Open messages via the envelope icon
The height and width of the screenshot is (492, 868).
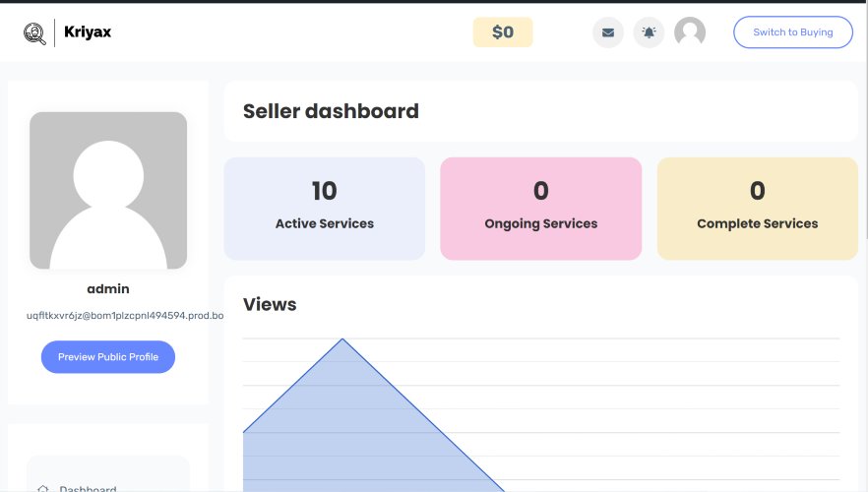608,32
